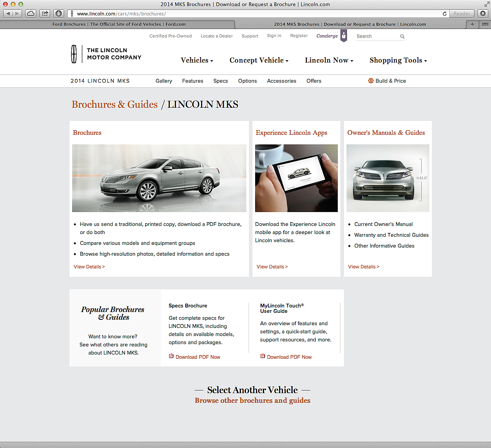Click Experience Lincoln Apps heading
Viewport: 491px width, 448px height.
point(291,132)
